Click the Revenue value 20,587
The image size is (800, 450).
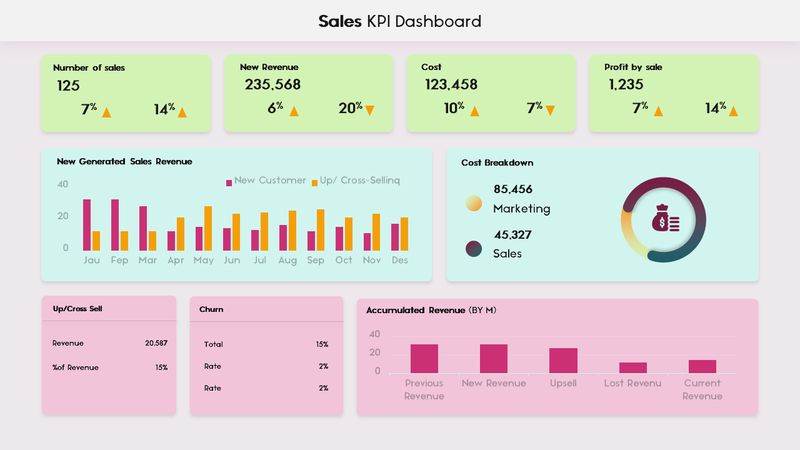click(x=156, y=343)
